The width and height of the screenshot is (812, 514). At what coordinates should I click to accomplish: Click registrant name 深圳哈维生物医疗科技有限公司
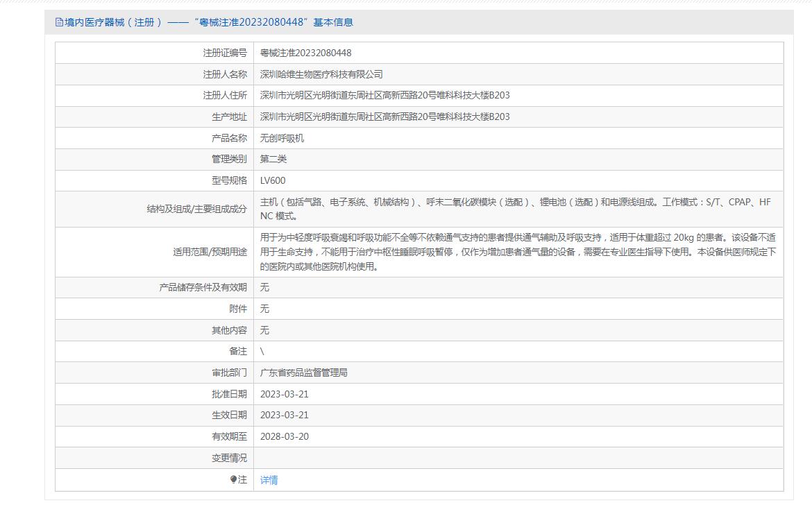click(321, 74)
